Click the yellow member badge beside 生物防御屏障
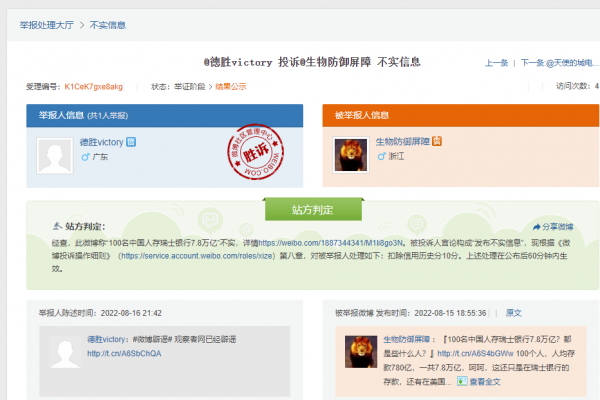This screenshot has width=600, height=400. pos(437,143)
